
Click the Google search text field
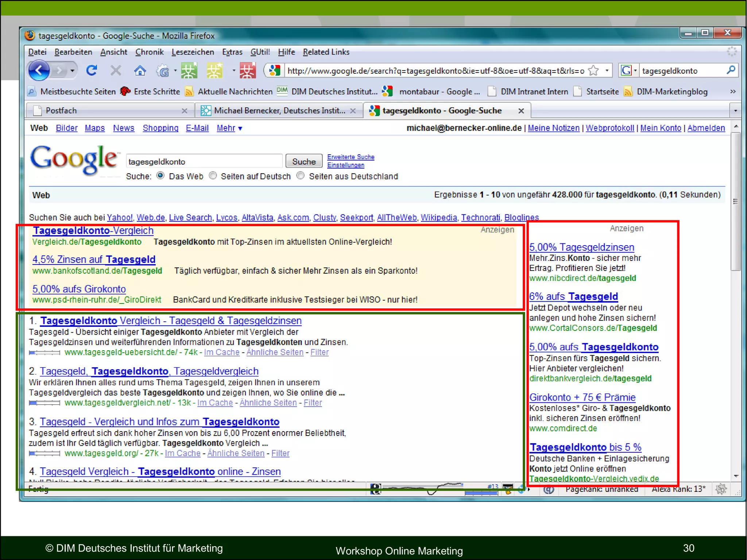(x=204, y=161)
